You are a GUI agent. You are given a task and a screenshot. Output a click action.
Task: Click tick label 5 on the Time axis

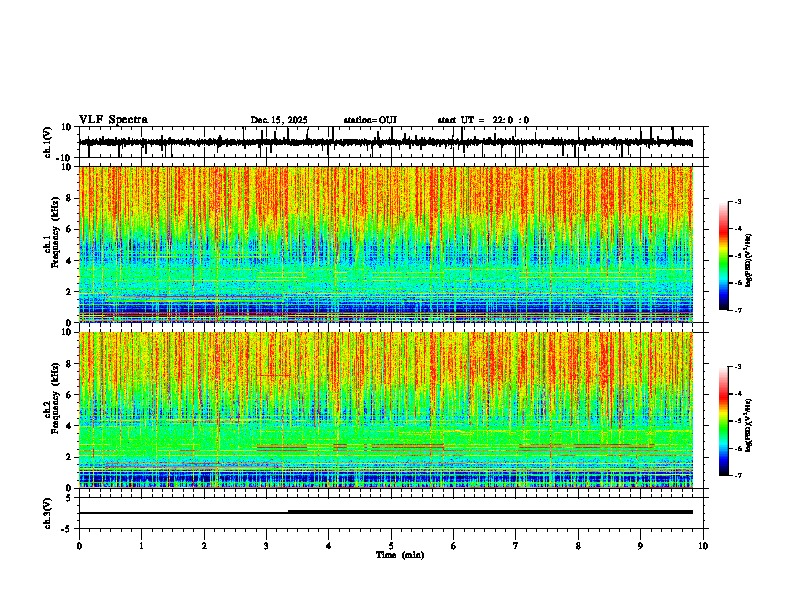(x=391, y=546)
